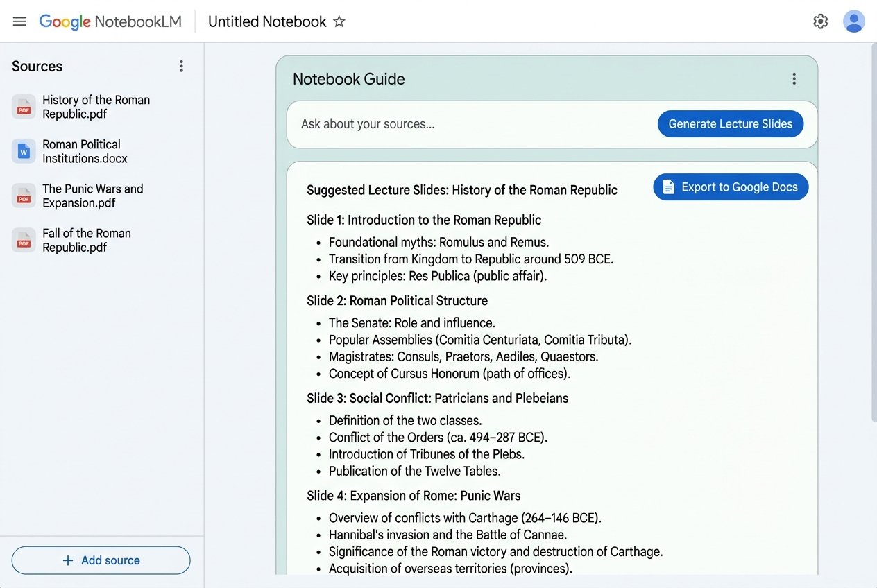The height and width of the screenshot is (588, 877).
Task: Click the Sources panel heading
Action: (37, 67)
